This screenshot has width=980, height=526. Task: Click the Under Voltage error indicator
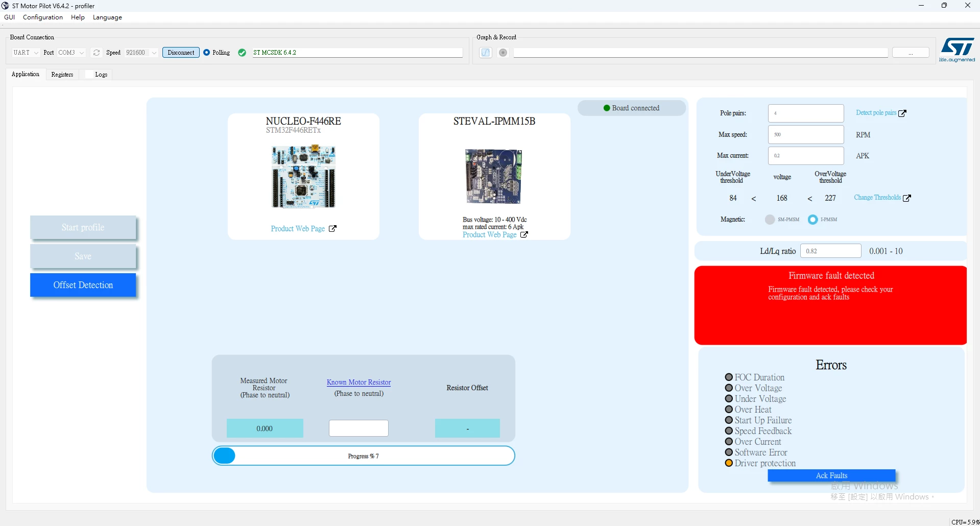click(x=729, y=399)
